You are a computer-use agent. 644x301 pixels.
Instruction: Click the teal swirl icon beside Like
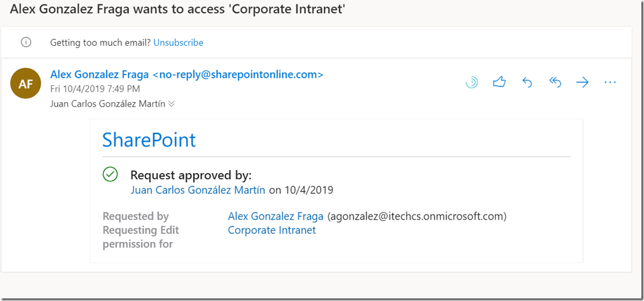click(472, 82)
